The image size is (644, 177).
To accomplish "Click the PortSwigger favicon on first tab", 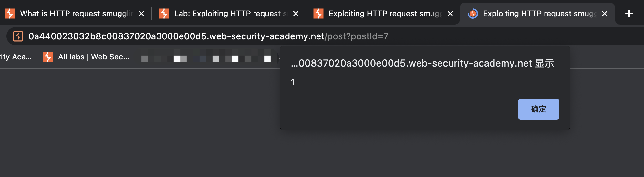I will 10,14.
